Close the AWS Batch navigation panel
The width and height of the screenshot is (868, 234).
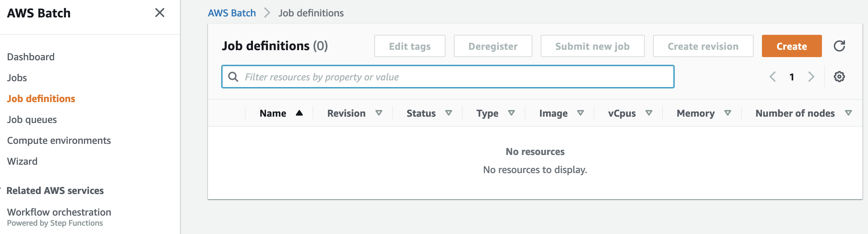160,13
